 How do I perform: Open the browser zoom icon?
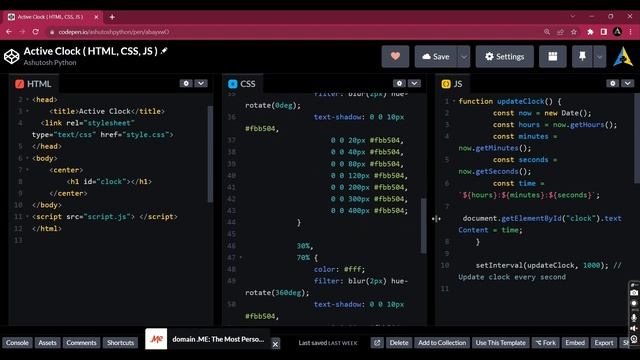(547, 32)
